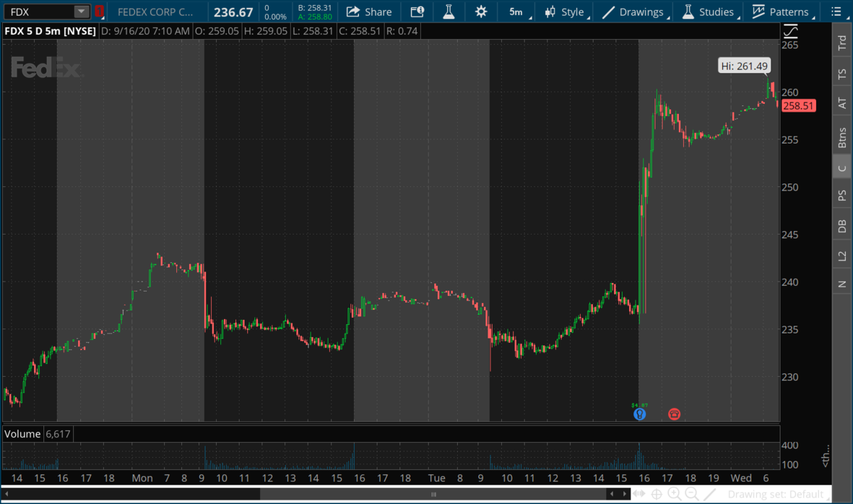Open the chart settings gear icon

point(481,12)
